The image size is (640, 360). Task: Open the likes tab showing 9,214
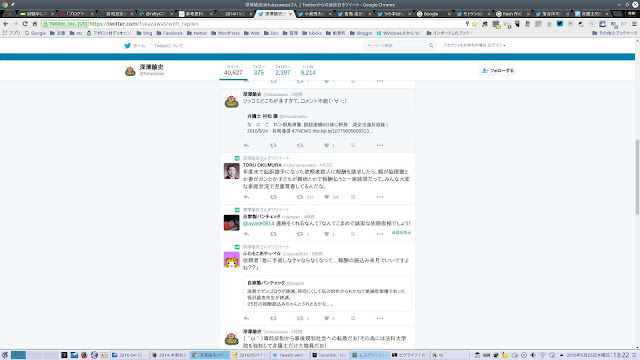click(308, 70)
